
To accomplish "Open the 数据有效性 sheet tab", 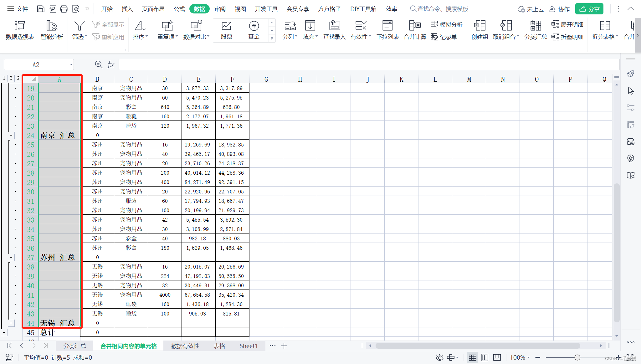I will (x=185, y=346).
